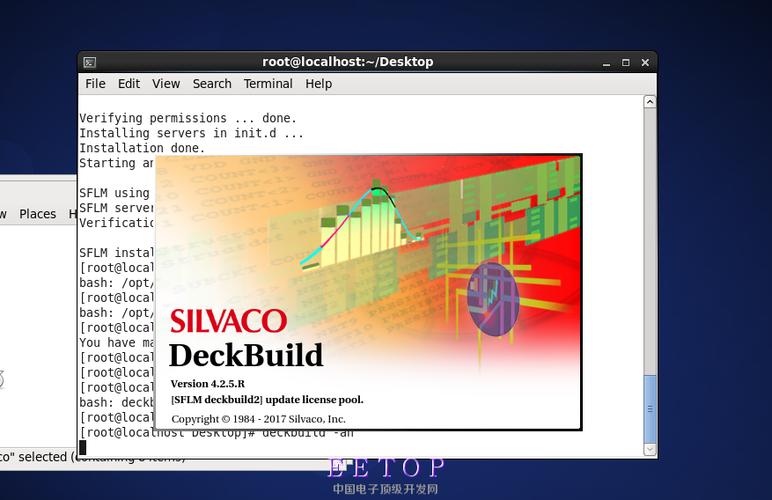This screenshot has height=500, width=772.
Task: Click the terminal scrollbar down arrow
Action: (x=650, y=449)
